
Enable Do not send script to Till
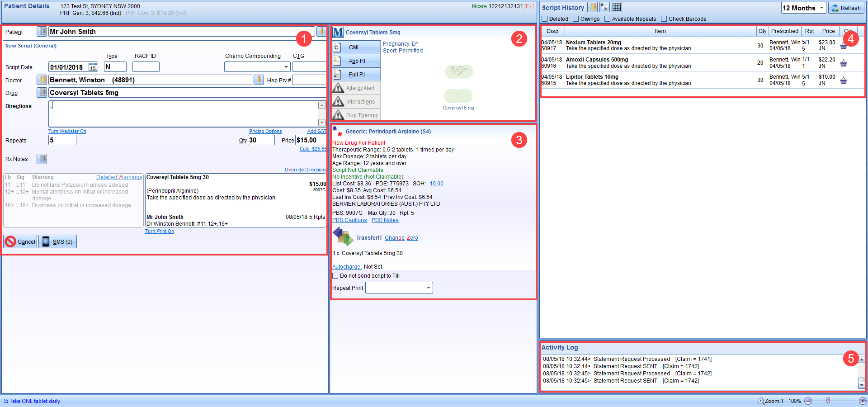tap(335, 275)
